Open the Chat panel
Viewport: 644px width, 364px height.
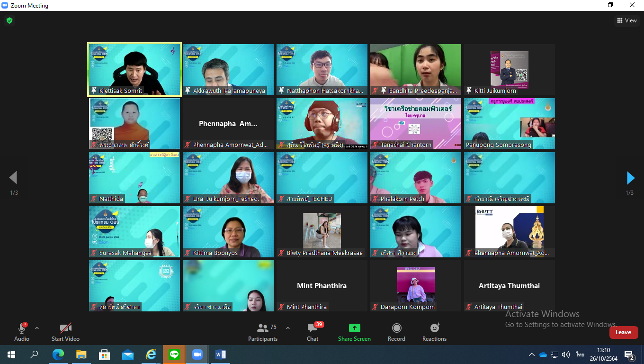point(313,332)
